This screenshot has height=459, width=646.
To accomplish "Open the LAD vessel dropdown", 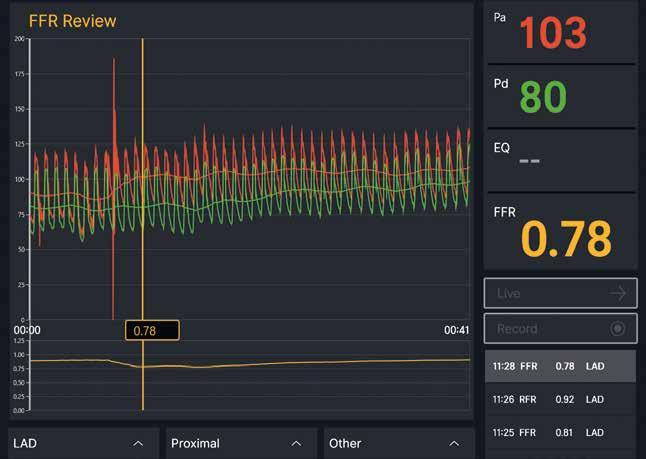I will click(x=84, y=443).
